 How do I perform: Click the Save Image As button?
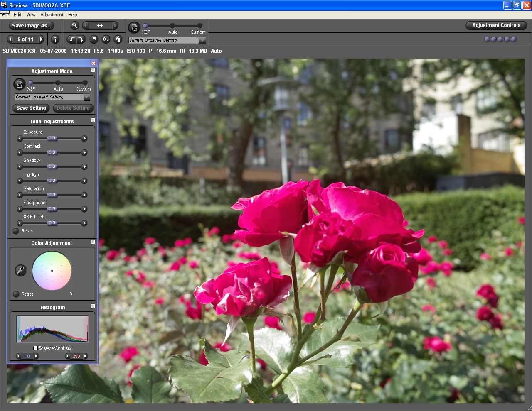32,26
